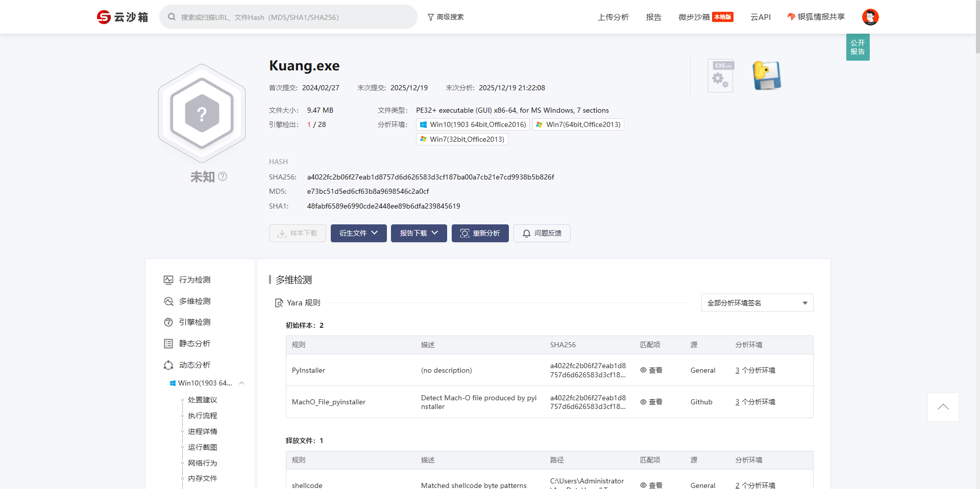Image resolution: width=980 pixels, height=489 pixels.
Task: Click the 银狐情报共享 icon
Action: 791,17
